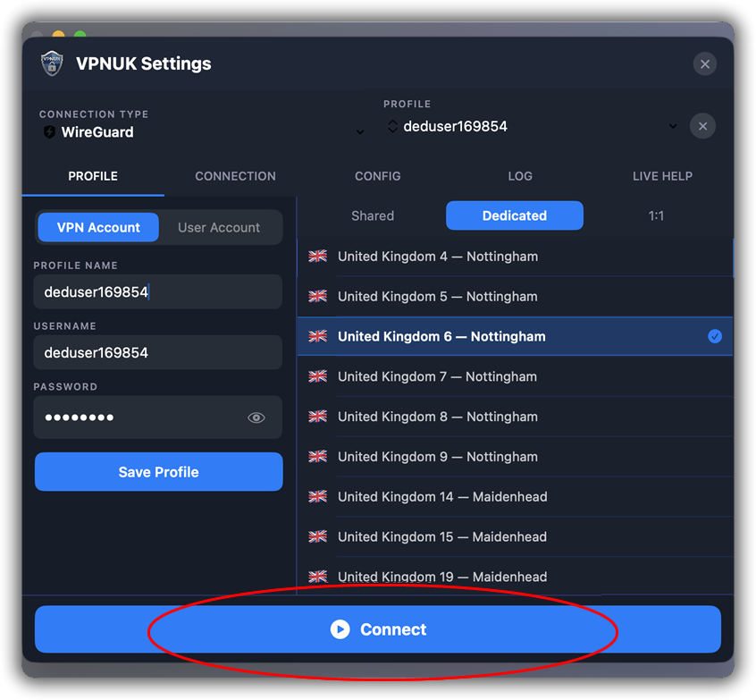The width and height of the screenshot is (756, 700).
Task: Click the Password input field
Action: click(x=157, y=417)
